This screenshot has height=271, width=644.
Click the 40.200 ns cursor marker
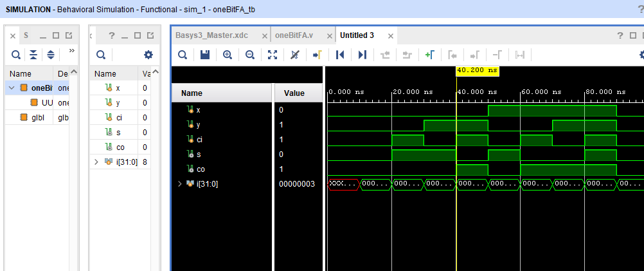coord(477,70)
